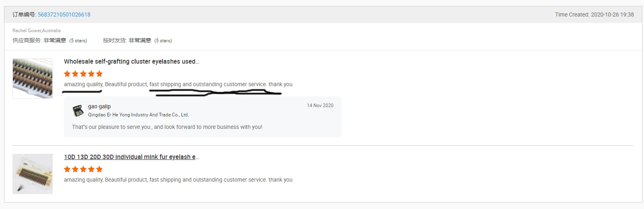Click the supplier reply 'That's our pleasure' text
644x209 pixels.
167,127
